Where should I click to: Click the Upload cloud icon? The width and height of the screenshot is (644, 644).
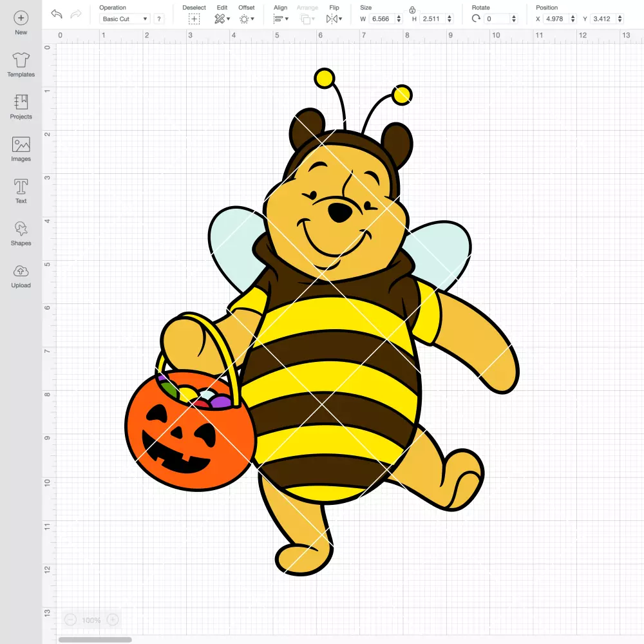click(x=21, y=271)
